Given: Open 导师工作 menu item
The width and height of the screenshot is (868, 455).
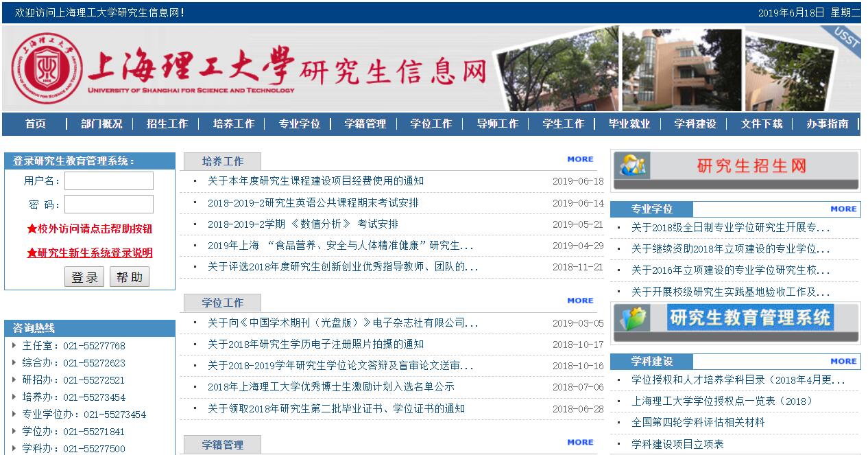Looking at the screenshot, I should pyautogui.click(x=498, y=124).
